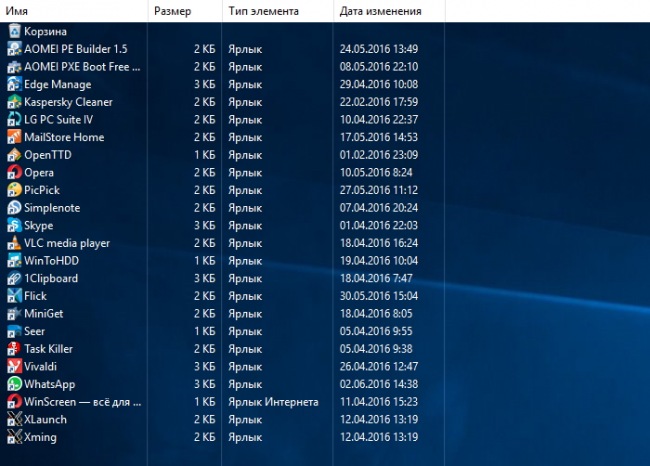Select date 10.04.2016 22:37
The height and width of the screenshot is (466, 650).
pos(379,119)
